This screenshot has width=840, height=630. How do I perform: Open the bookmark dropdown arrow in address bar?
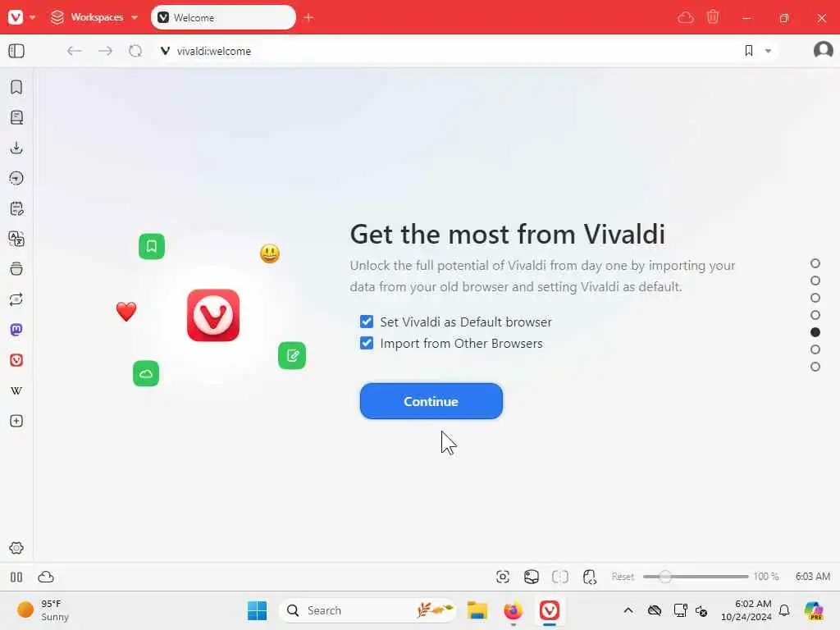click(768, 51)
